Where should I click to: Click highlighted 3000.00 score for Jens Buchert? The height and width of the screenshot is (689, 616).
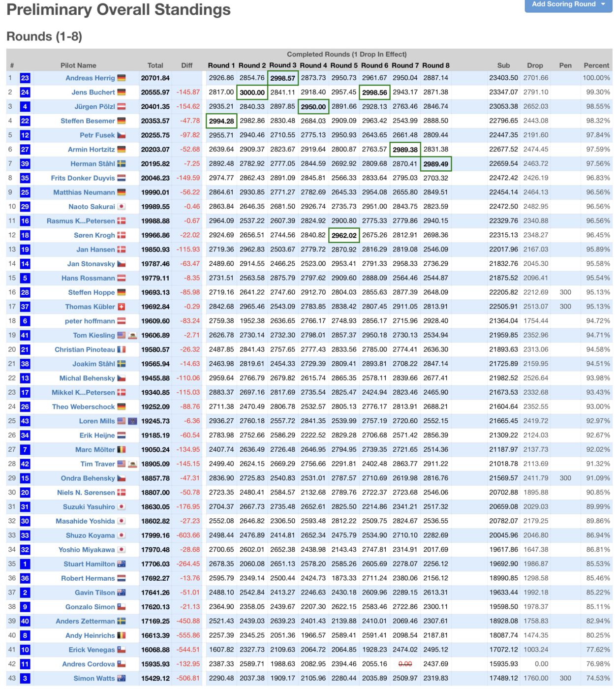pyautogui.click(x=252, y=93)
